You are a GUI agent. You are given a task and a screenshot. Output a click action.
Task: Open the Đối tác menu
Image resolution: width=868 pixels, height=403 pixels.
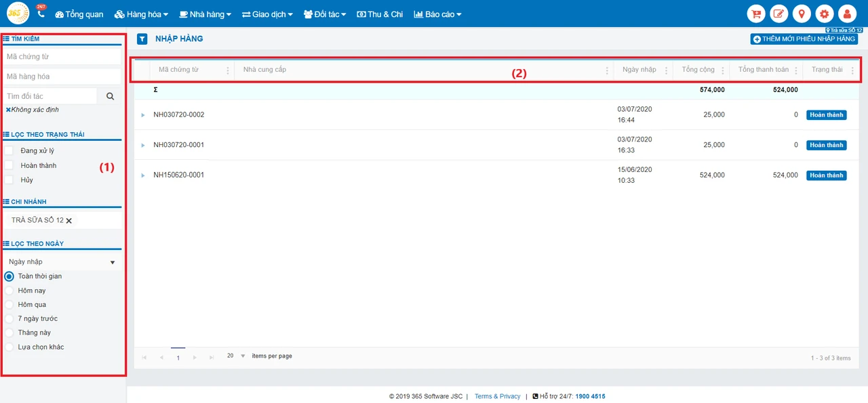tap(324, 14)
